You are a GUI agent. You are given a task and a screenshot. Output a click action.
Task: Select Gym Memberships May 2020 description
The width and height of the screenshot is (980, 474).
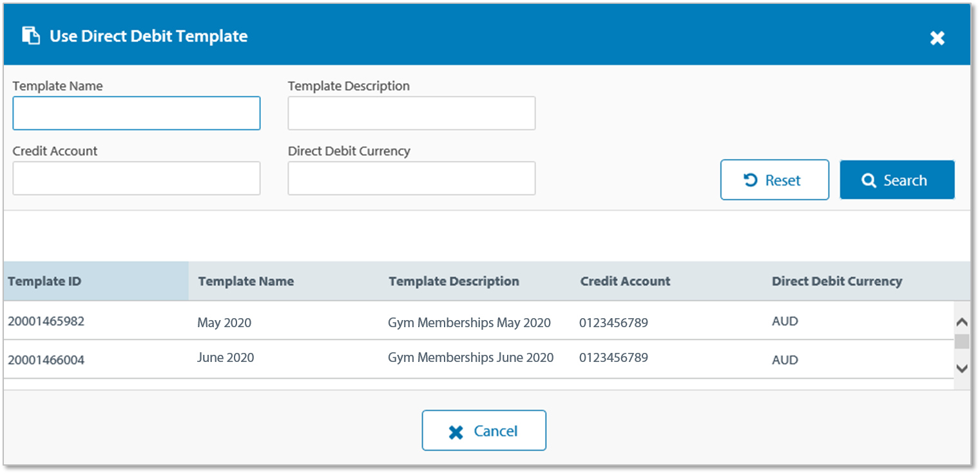(x=469, y=323)
